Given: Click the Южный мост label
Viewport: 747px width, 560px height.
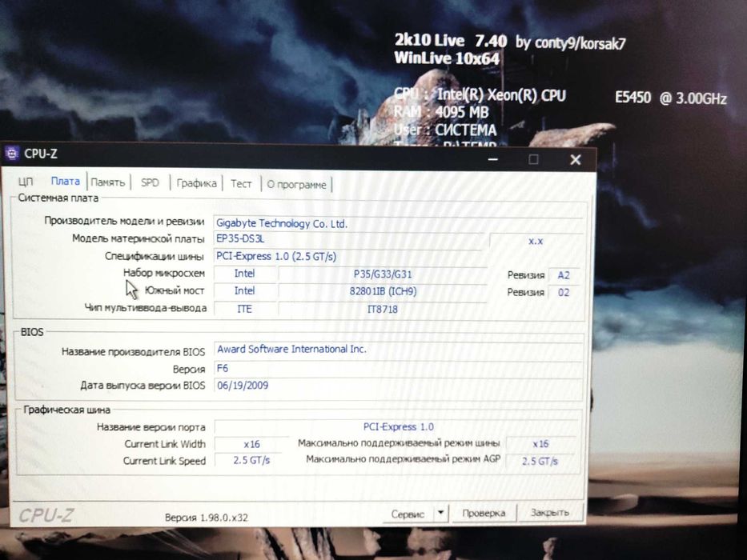Looking at the screenshot, I should (175, 290).
